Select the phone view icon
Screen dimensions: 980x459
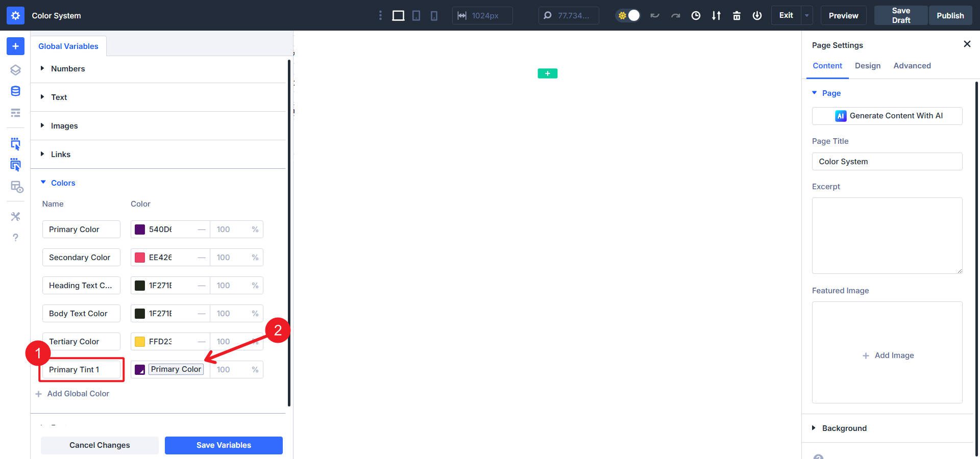pyautogui.click(x=434, y=16)
